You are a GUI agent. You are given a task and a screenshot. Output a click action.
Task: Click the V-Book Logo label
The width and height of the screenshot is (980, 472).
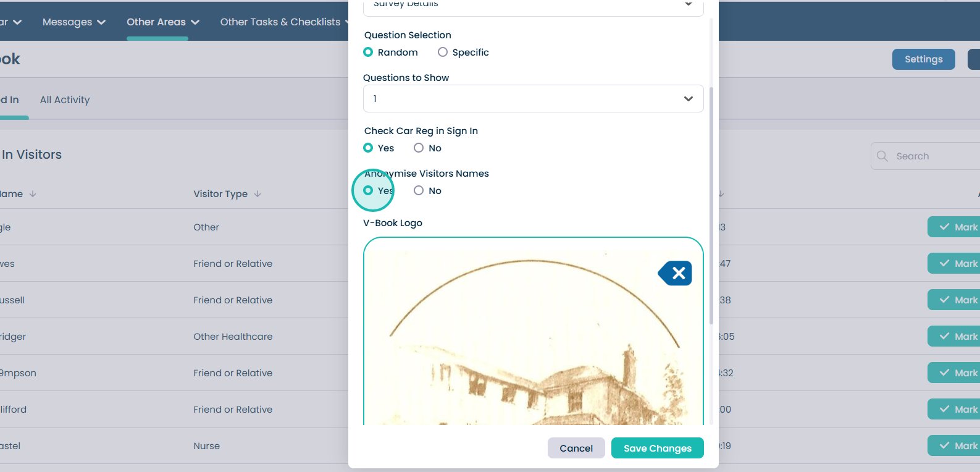393,223
